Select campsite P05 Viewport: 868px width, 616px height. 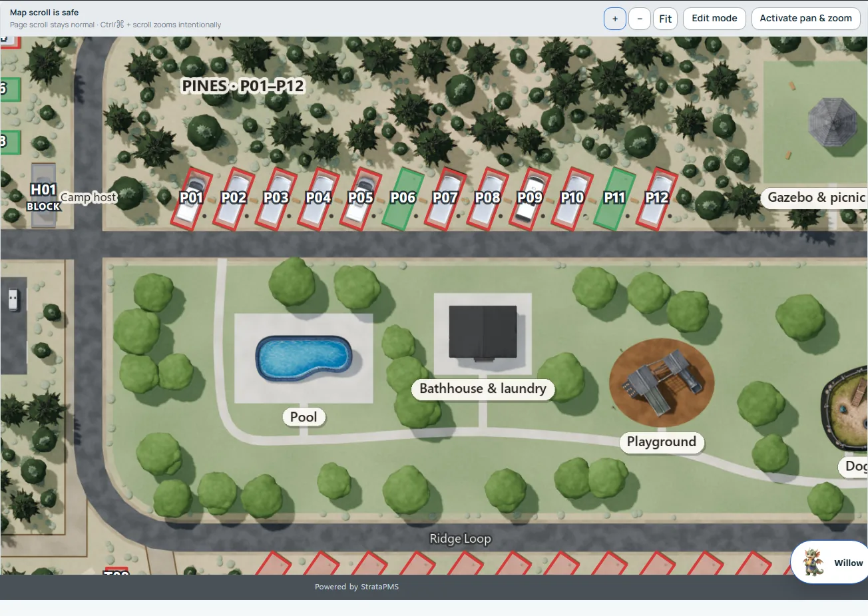361,198
